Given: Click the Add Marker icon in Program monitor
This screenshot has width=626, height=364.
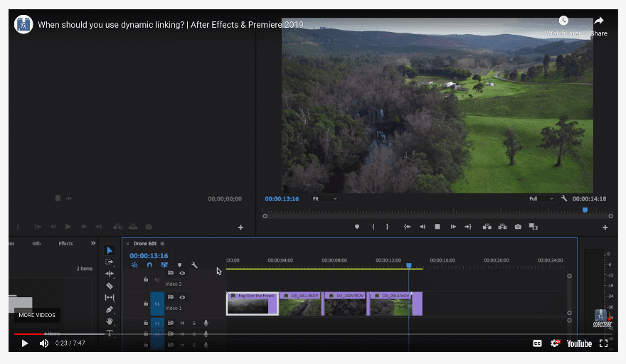Looking at the screenshot, I should click(x=357, y=227).
